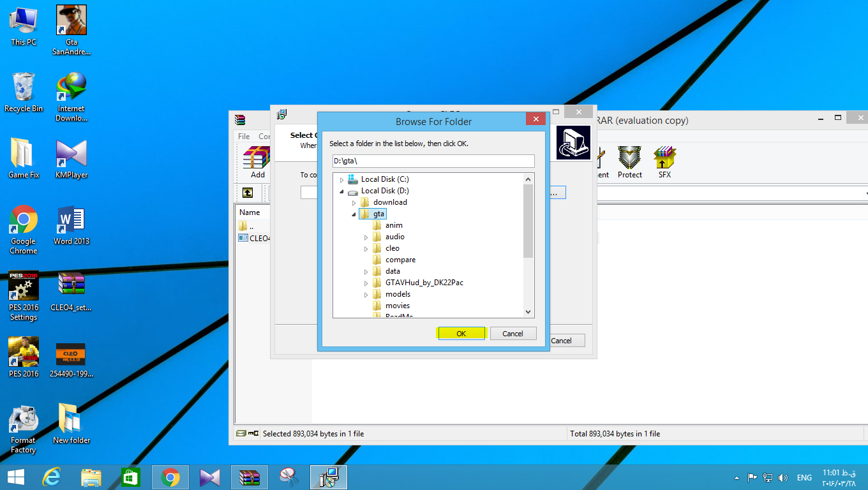Select the gta folder in tree
Image resolution: width=868 pixels, height=490 pixels.
click(378, 214)
